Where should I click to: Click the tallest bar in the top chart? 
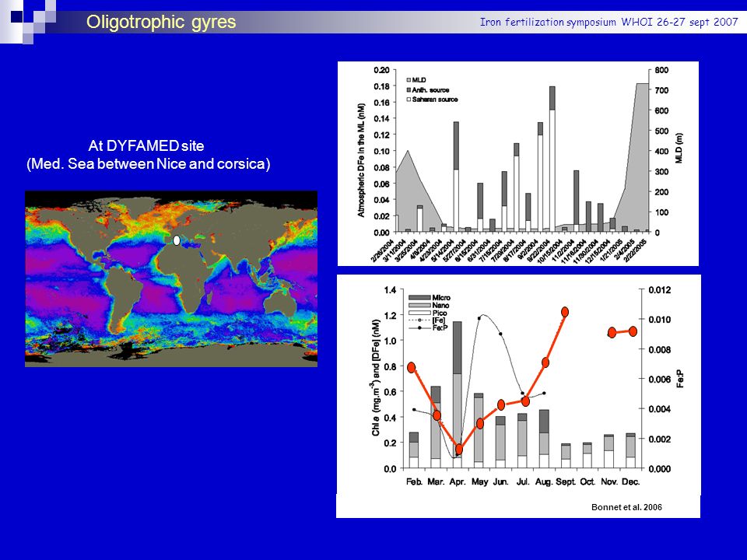tap(552, 159)
